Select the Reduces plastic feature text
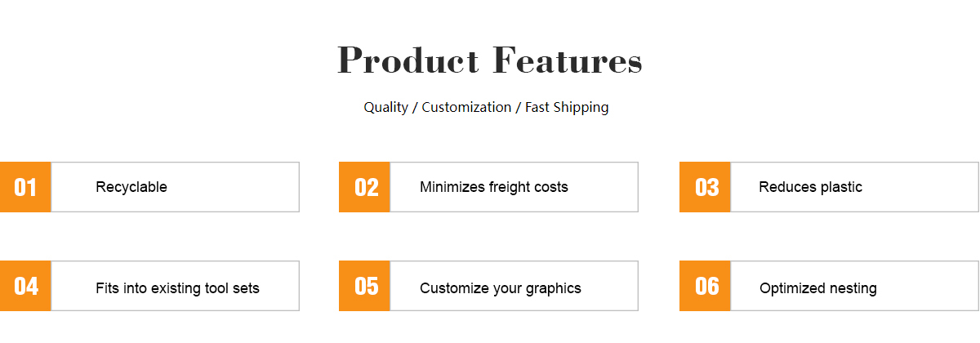The image size is (980, 343). click(x=810, y=187)
